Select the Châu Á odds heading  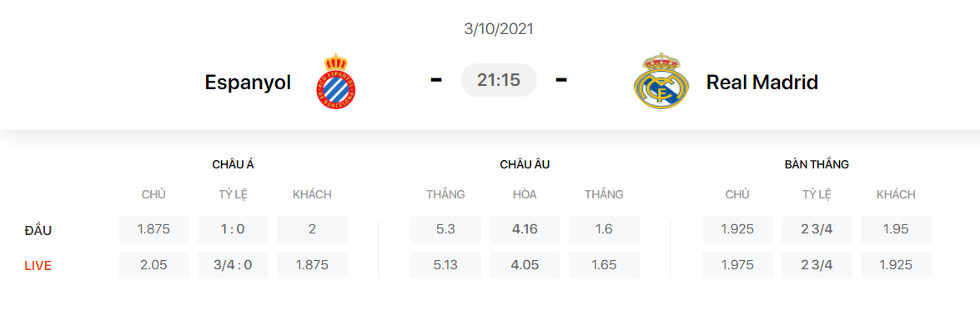pos(234,165)
